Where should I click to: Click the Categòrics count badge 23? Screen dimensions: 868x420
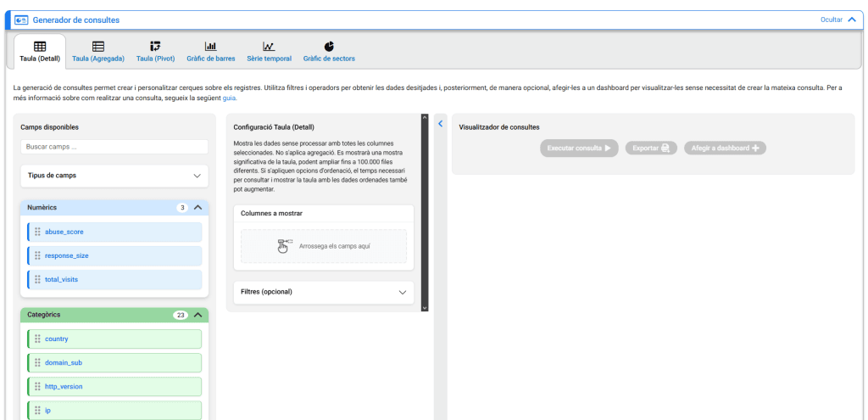pyautogui.click(x=181, y=316)
